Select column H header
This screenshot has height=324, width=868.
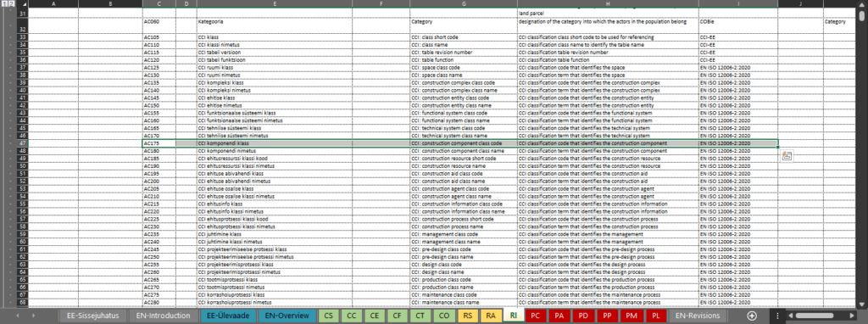click(x=607, y=4)
